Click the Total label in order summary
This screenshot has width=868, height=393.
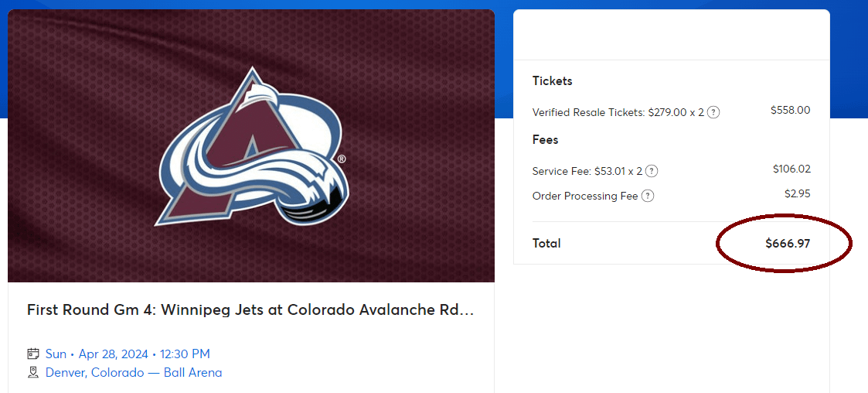[546, 244]
